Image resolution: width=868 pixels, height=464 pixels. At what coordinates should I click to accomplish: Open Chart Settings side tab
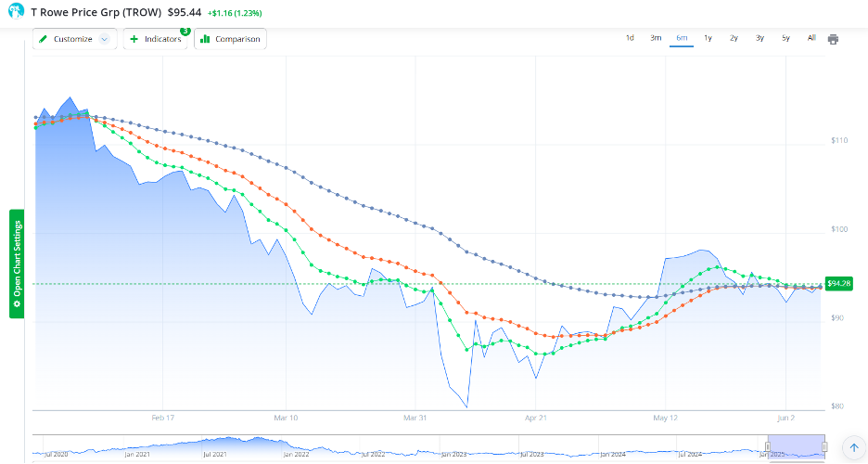click(x=17, y=264)
